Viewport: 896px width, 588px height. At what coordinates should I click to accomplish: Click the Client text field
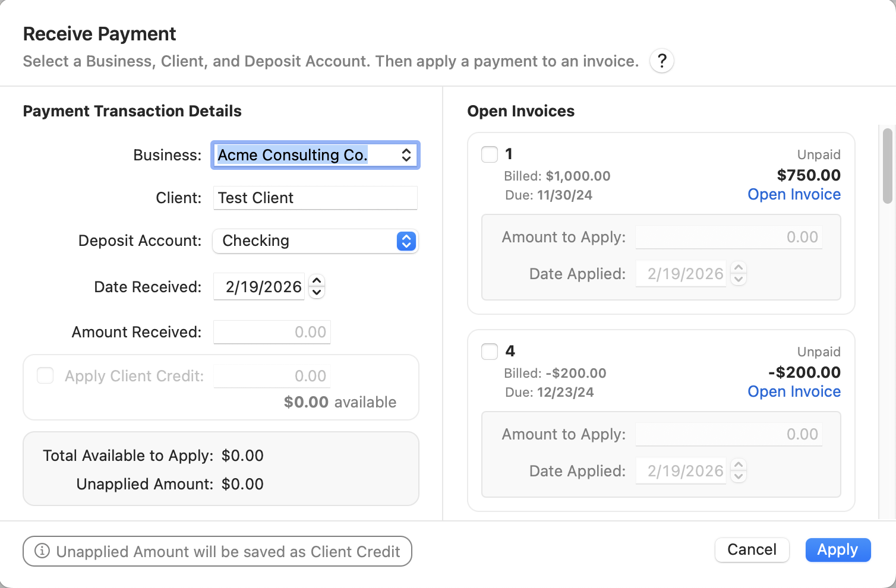(316, 198)
